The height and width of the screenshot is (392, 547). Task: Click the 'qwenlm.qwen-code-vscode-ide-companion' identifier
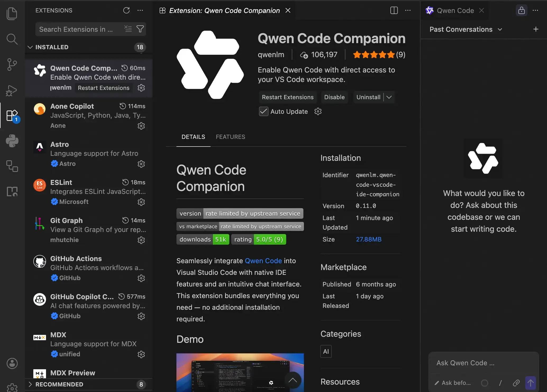tap(377, 185)
